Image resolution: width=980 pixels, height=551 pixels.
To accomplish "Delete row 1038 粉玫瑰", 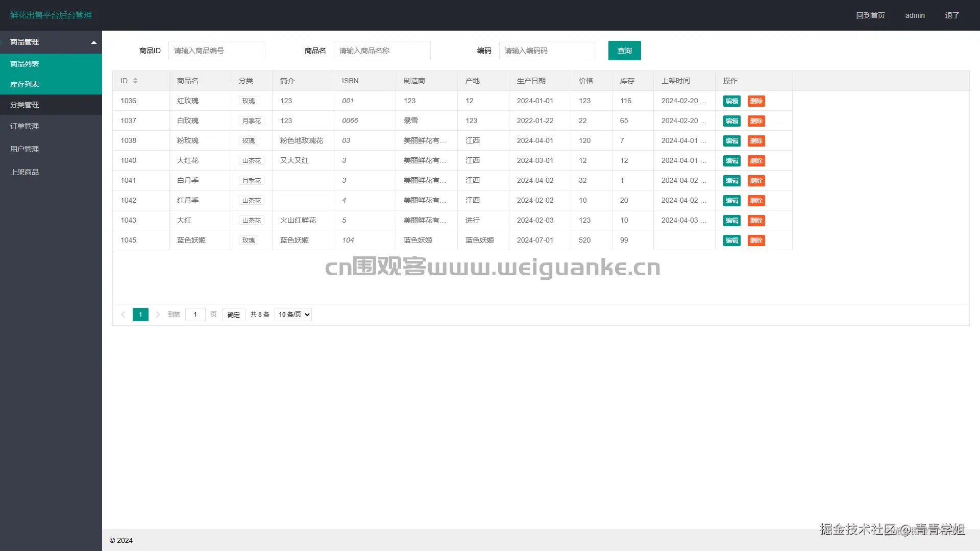I will point(756,141).
